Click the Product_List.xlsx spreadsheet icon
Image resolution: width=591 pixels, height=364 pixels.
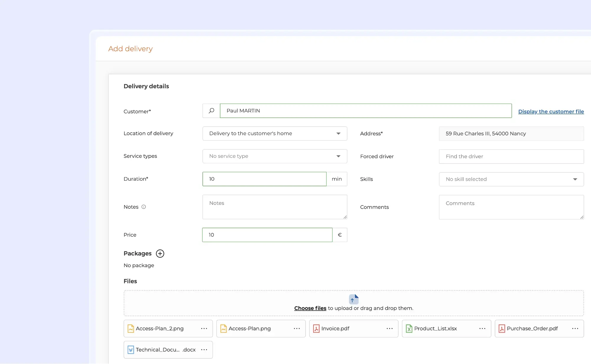[x=409, y=329]
